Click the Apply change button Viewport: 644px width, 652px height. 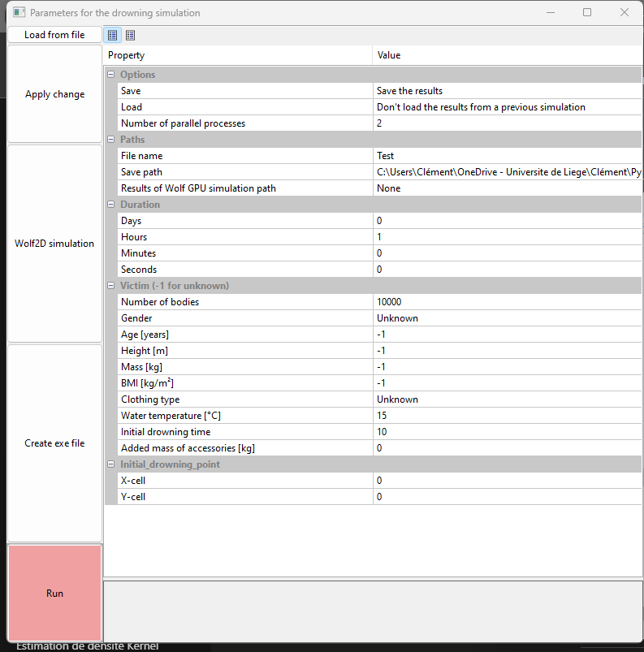pyautogui.click(x=54, y=94)
